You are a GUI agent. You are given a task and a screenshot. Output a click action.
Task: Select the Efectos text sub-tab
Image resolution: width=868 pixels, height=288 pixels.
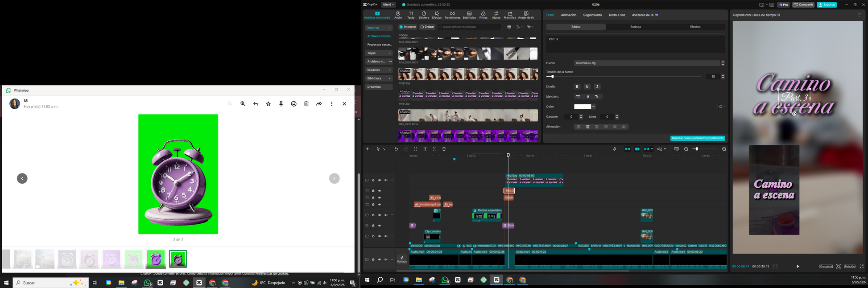point(695,27)
